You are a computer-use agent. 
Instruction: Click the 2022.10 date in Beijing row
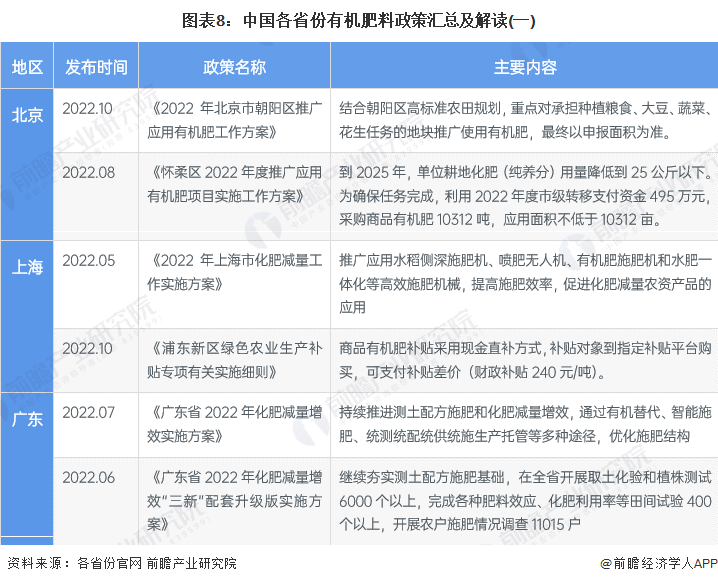coord(88,107)
